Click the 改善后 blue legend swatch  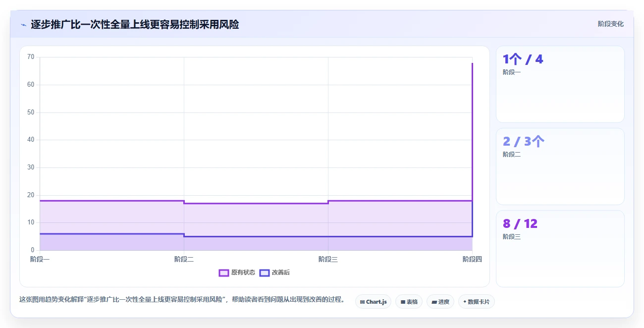[x=265, y=273]
